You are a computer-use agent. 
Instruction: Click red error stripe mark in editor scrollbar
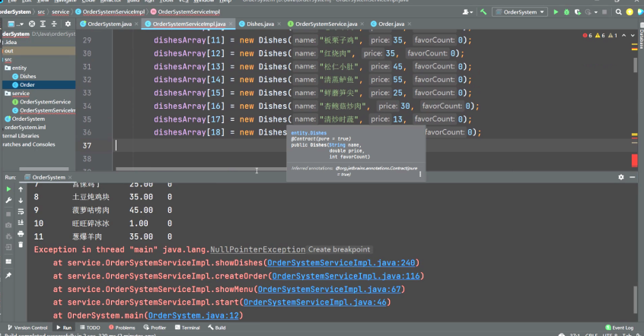[634, 160]
